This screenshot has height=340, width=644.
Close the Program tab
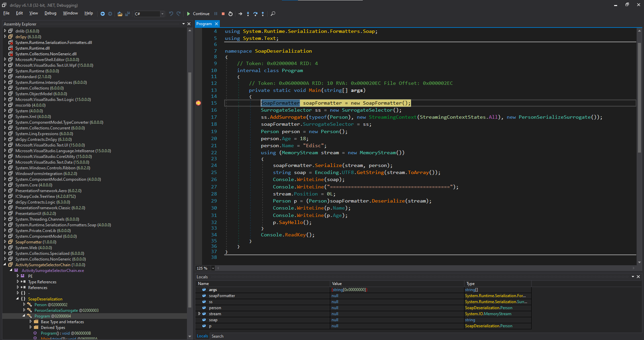pos(216,24)
